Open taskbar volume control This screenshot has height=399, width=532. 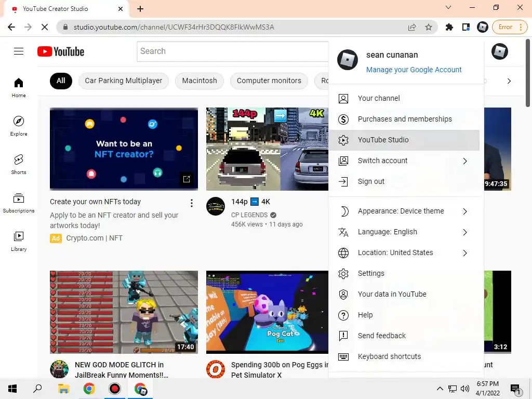coord(465,389)
